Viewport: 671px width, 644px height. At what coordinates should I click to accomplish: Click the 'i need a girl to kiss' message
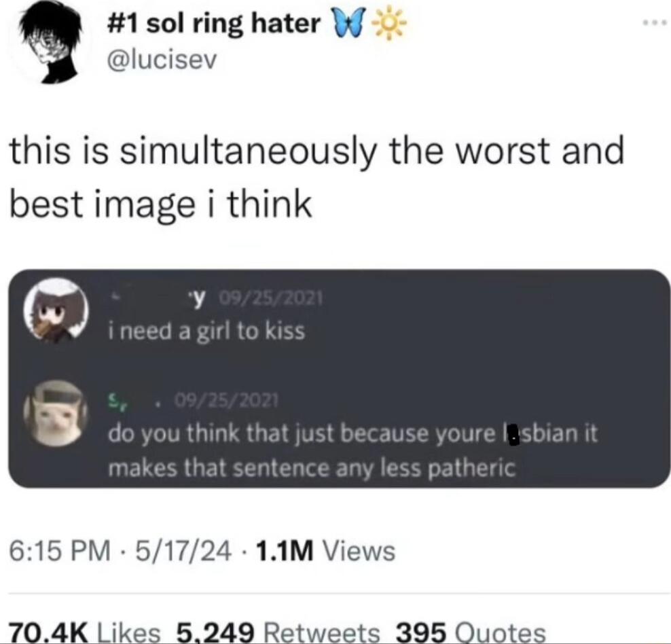[x=206, y=330]
